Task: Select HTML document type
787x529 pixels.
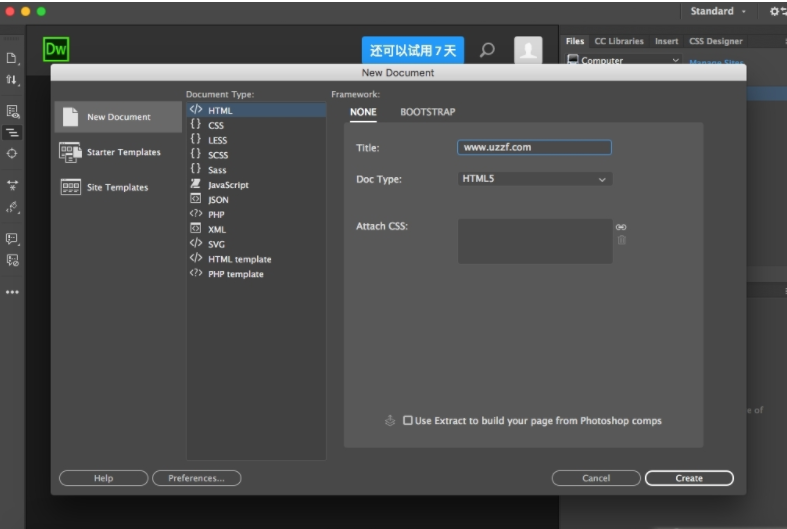Action: pos(256,110)
